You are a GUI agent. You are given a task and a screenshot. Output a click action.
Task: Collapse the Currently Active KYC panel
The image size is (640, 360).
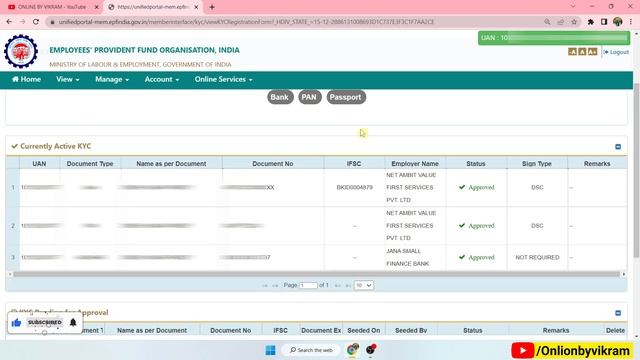tap(618, 147)
